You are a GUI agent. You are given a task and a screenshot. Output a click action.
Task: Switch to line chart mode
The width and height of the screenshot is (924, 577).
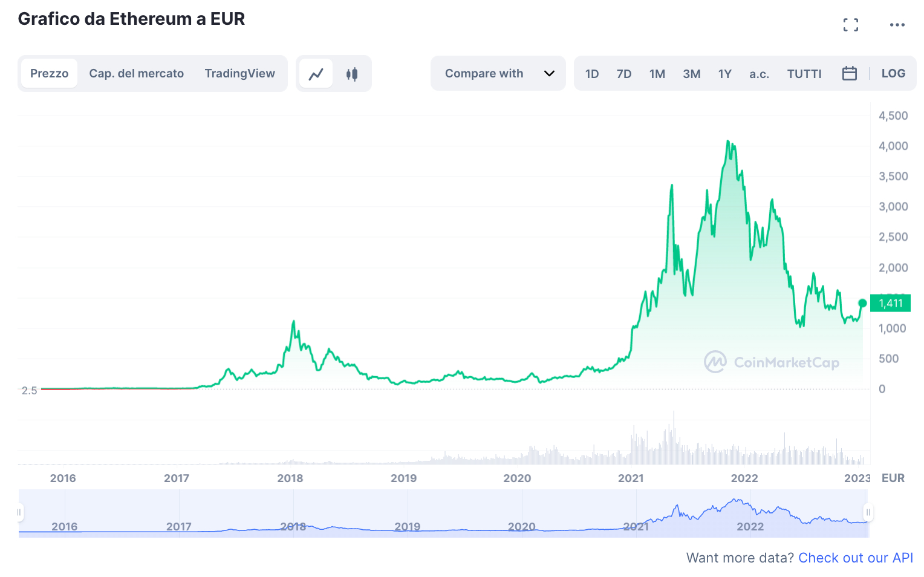click(316, 74)
